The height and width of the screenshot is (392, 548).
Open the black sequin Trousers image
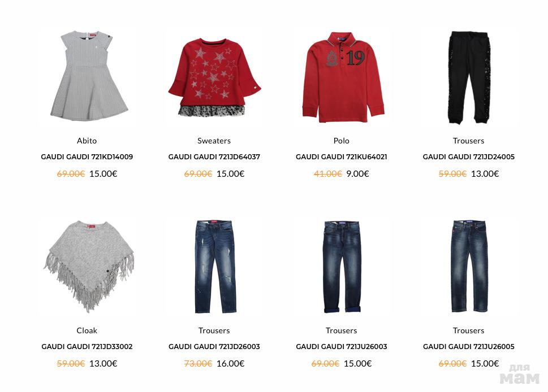[469, 77]
